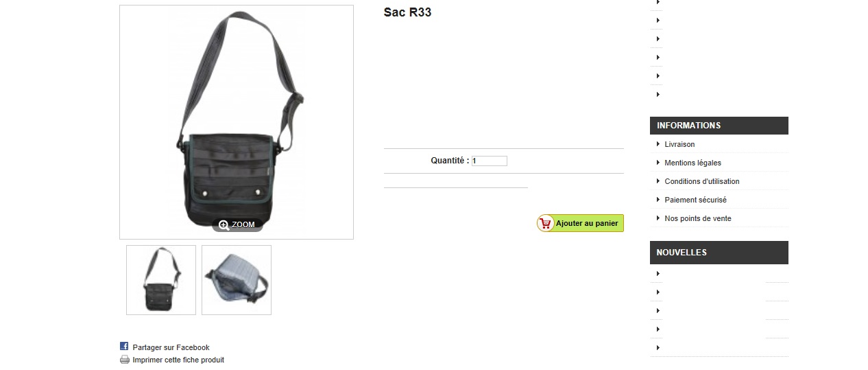Click the arrow bullet beside Paiement sécurisé

[658, 199]
